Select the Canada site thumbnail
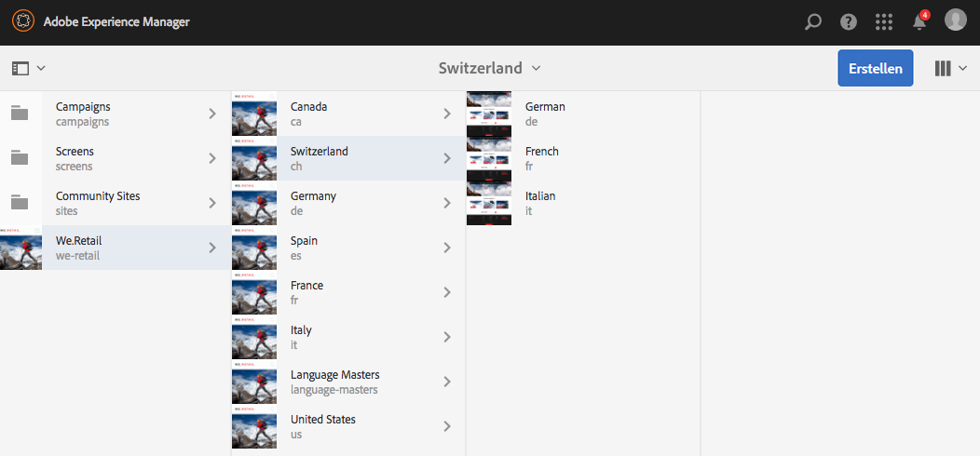 (254, 114)
